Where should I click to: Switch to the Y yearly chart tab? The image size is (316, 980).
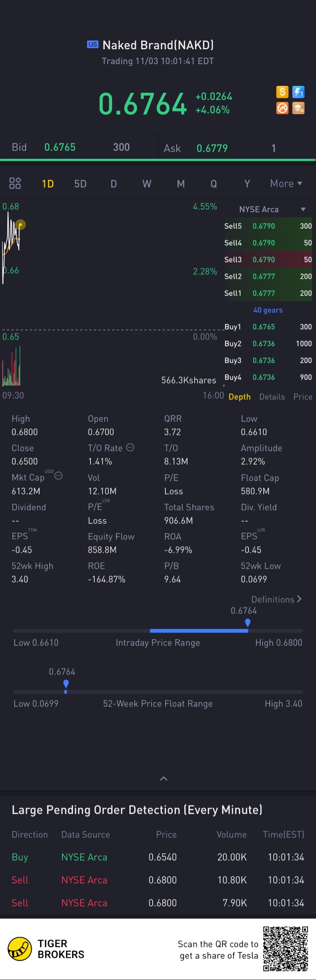(247, 184)
